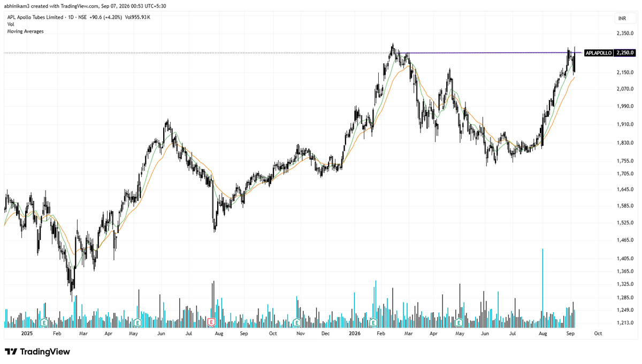This screenshot has height=364, width=642.
Task: Click the Moving Averages indicator label
Action: pyautogui.click(x=25, y=31)
